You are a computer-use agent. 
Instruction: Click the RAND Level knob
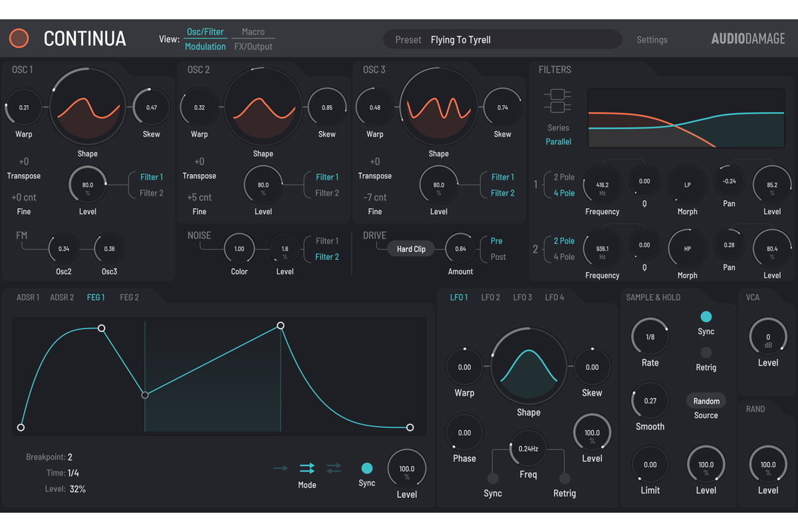click(x=768, y=465)
